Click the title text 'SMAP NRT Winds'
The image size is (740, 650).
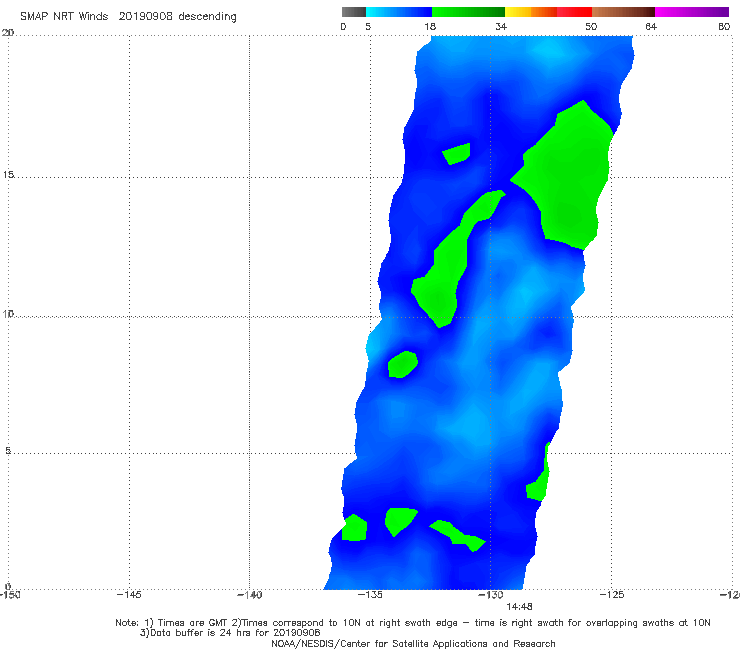pyautogui.click(x=64, y=17)
